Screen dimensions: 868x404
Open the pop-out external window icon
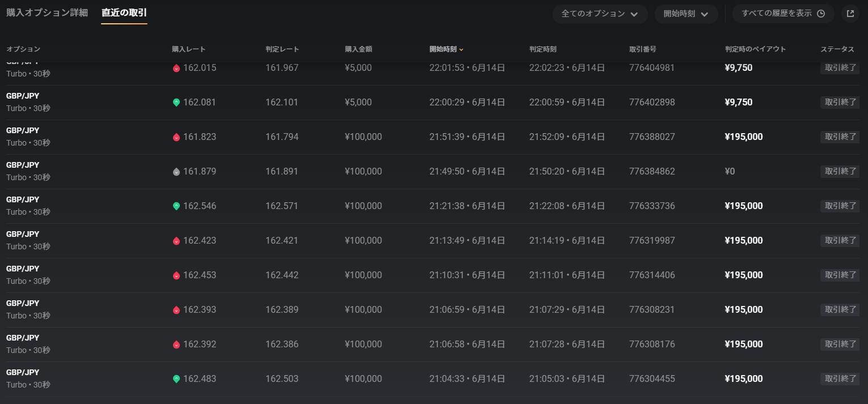click(850, 14)
